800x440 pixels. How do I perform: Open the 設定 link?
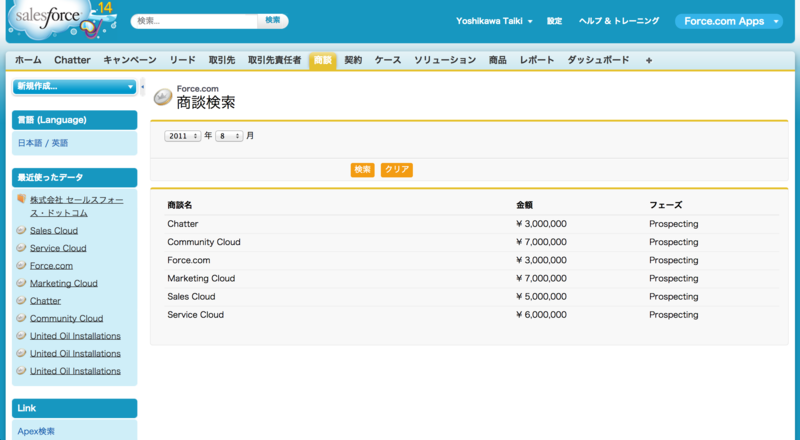[555, 21]
